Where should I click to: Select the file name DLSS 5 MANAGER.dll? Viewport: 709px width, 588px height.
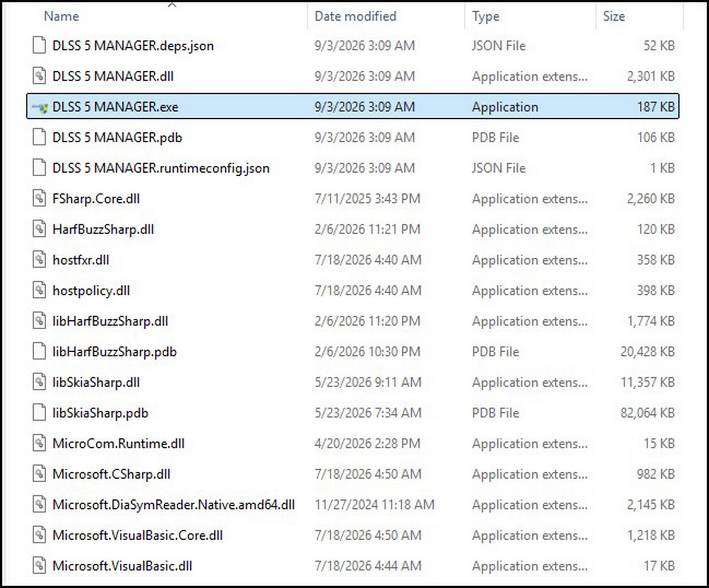pyautogui.click(x=113, y=76)
